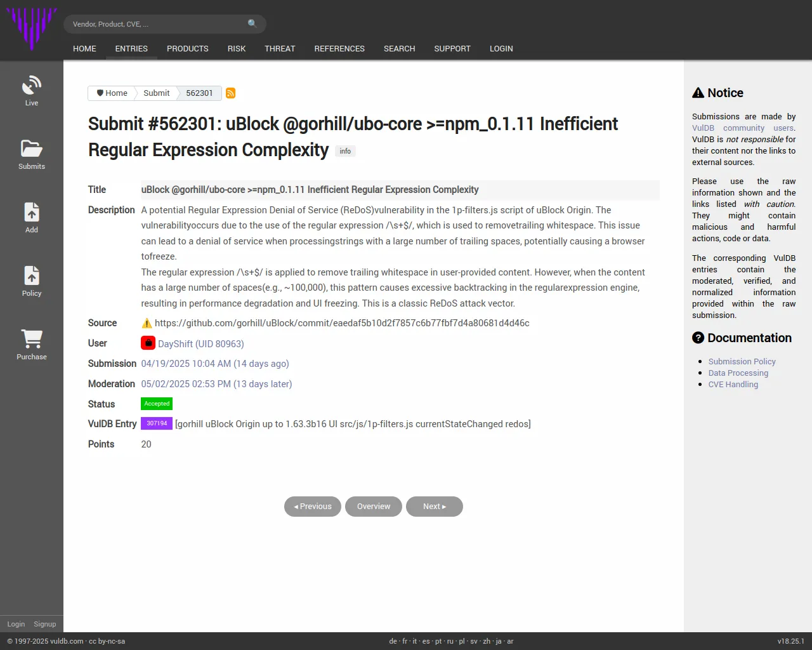
Task: Click the 562301 breadcrumb
Action: (199, 93)
